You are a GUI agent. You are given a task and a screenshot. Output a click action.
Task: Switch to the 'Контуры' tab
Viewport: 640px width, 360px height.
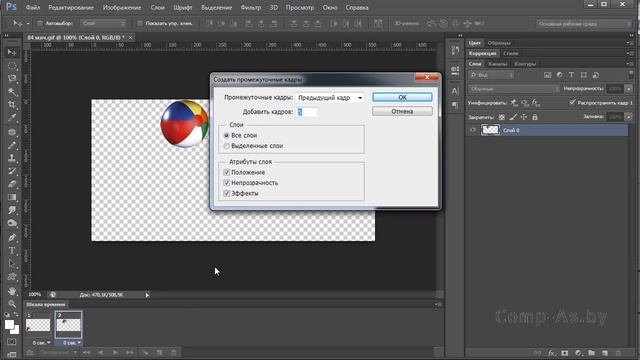click(525, 64)
